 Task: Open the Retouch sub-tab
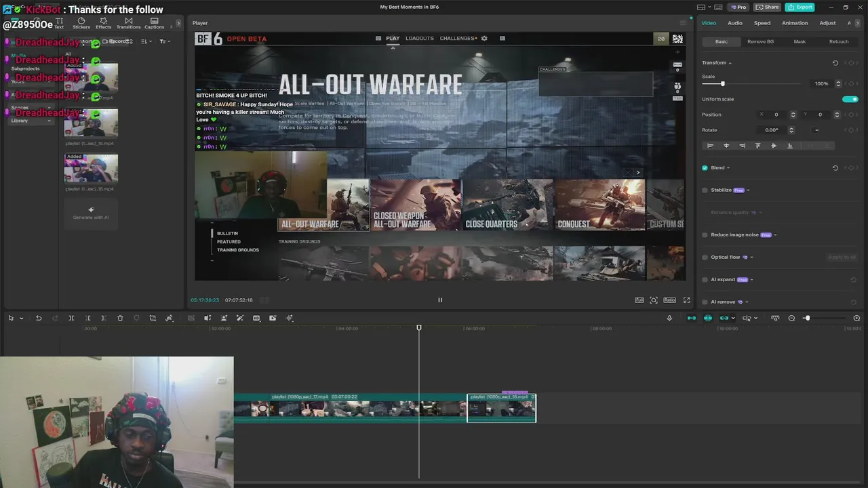839,41
